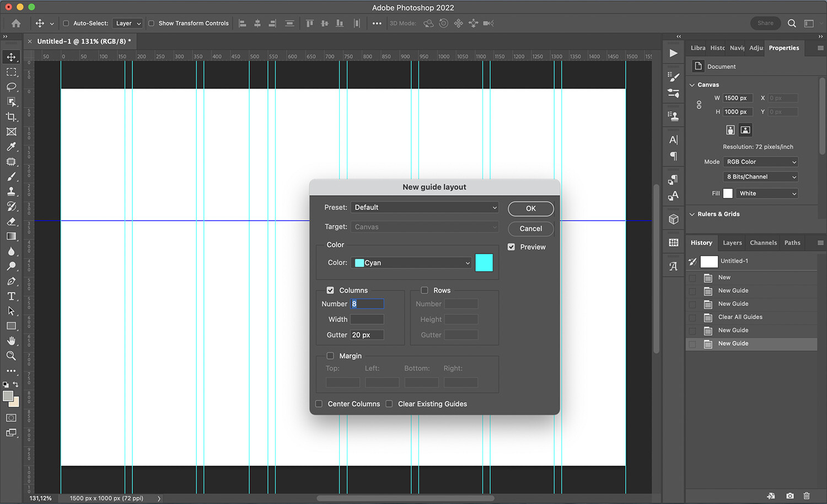Switch to the Layers tab
The height and width of the screenshot is (504, 827).
point(732,243)
